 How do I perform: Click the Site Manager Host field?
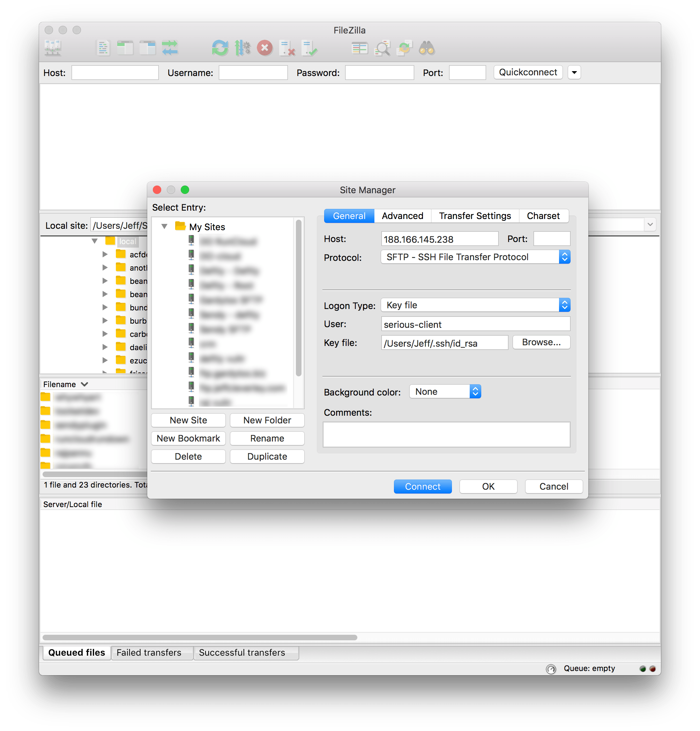[x=440, y=239]
